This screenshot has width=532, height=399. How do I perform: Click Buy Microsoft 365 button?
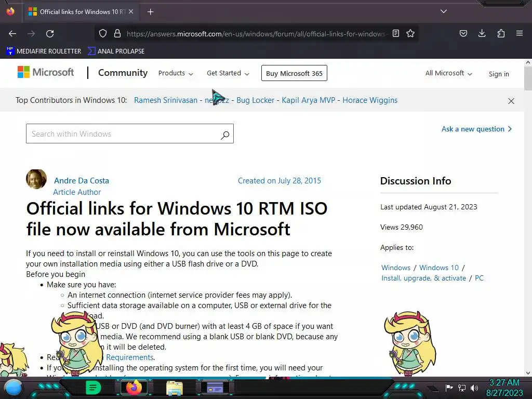[294, 73]
